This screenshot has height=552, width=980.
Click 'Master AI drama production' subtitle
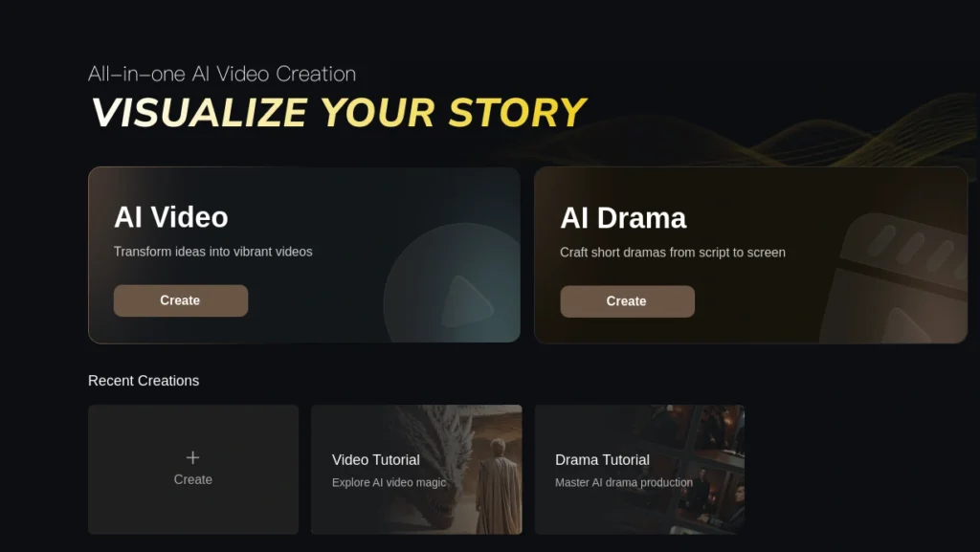pyautogui.click(x=624, y=482)
